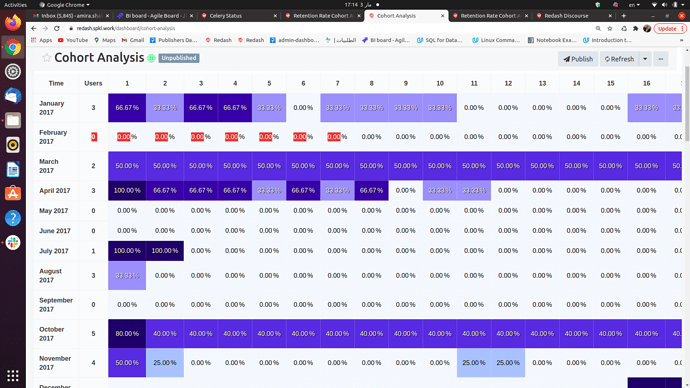Open the Maps bookmark
690x388 pixels.
click(x=105, y=40)
